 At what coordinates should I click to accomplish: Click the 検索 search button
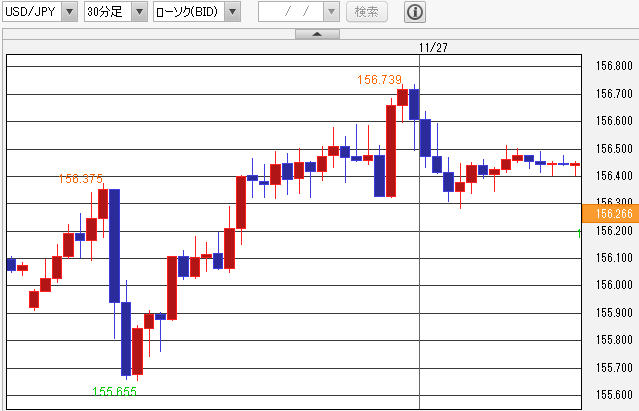(x=368, y=13)
